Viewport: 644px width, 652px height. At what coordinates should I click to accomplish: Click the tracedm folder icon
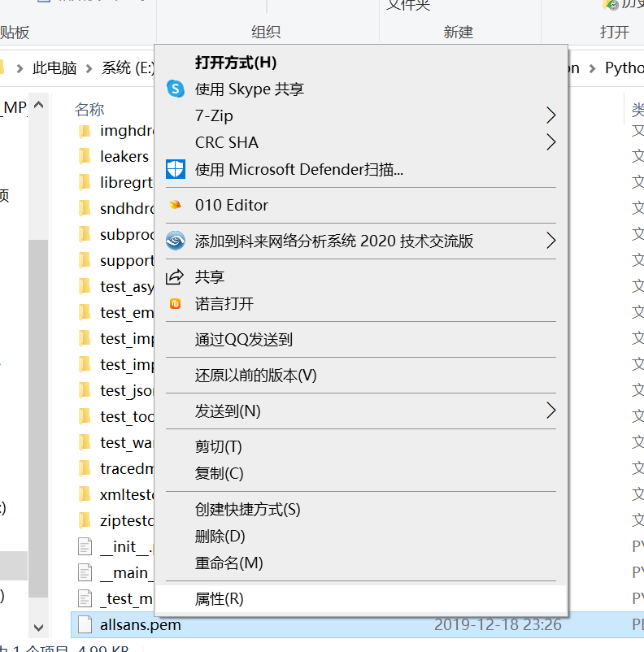[x=85, y=468]
